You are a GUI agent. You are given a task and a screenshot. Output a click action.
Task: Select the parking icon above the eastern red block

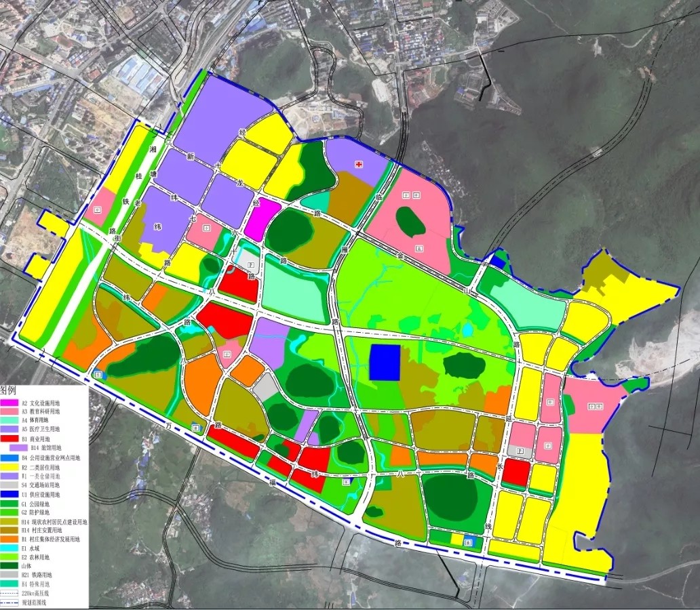pos(521,451)
